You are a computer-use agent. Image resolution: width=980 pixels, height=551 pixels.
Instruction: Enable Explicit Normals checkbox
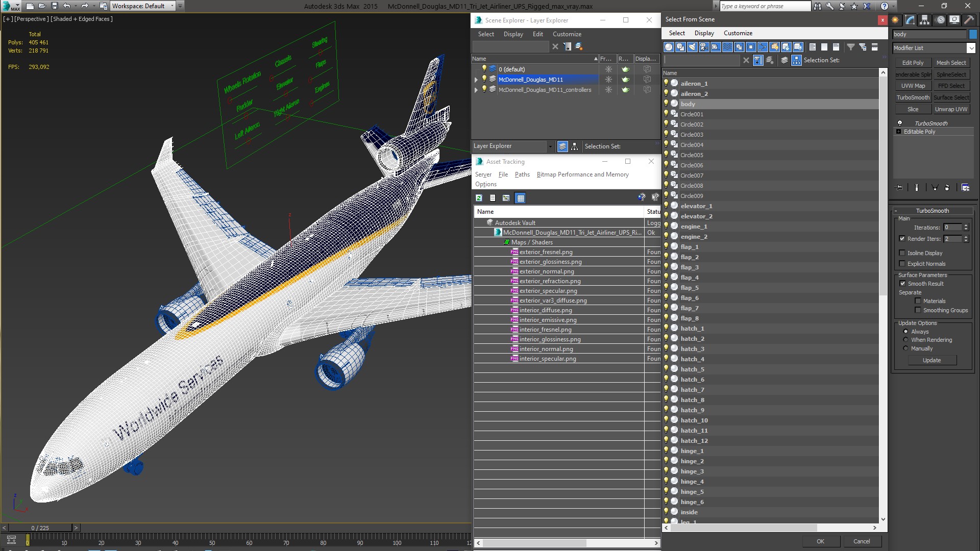point(902,264)
